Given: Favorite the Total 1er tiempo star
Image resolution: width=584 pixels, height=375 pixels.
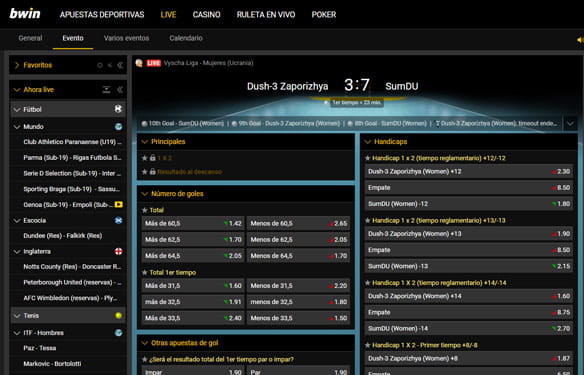Looking at the screenshot, I should point(145,272).
